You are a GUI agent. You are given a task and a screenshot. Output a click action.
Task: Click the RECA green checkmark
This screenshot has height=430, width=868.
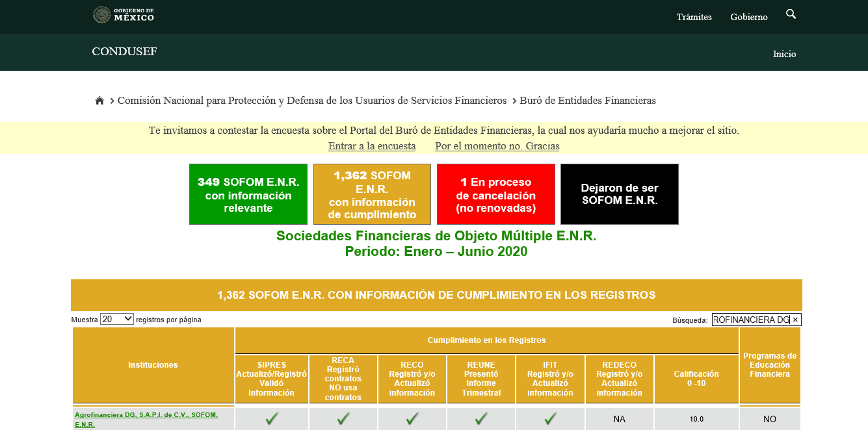tap(343, 419)
